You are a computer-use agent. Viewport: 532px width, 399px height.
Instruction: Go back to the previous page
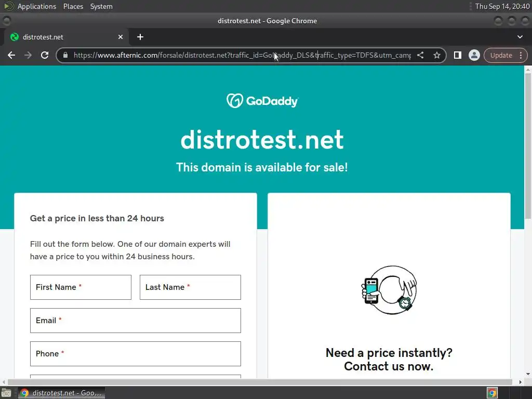[11, 55]
